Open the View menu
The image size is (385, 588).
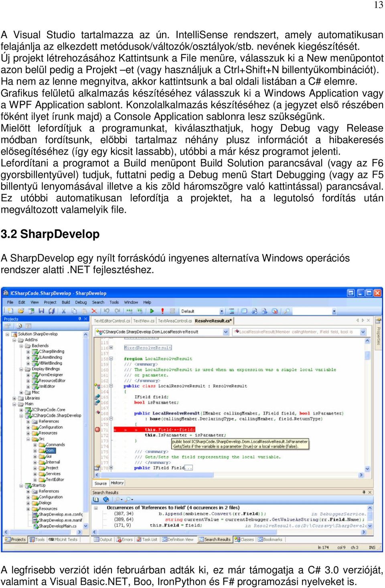pyautogui.click(x=35, y=303)
